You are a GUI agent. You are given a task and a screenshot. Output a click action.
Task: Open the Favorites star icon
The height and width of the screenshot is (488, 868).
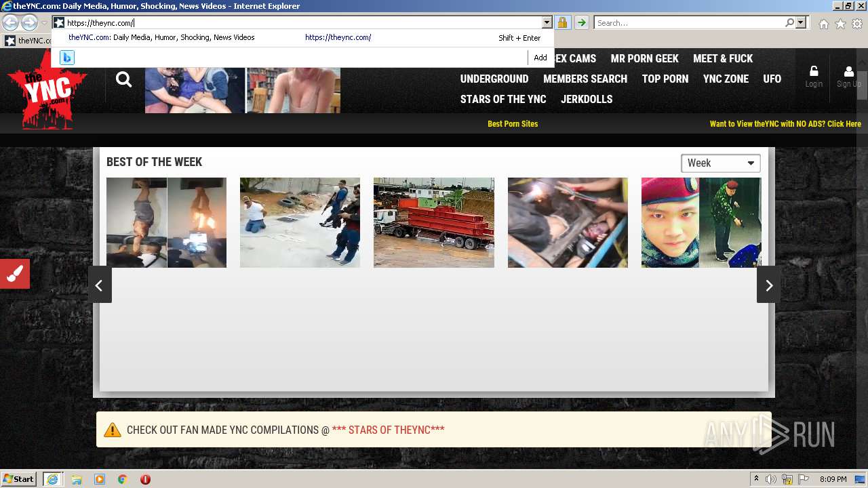[840, 24]
